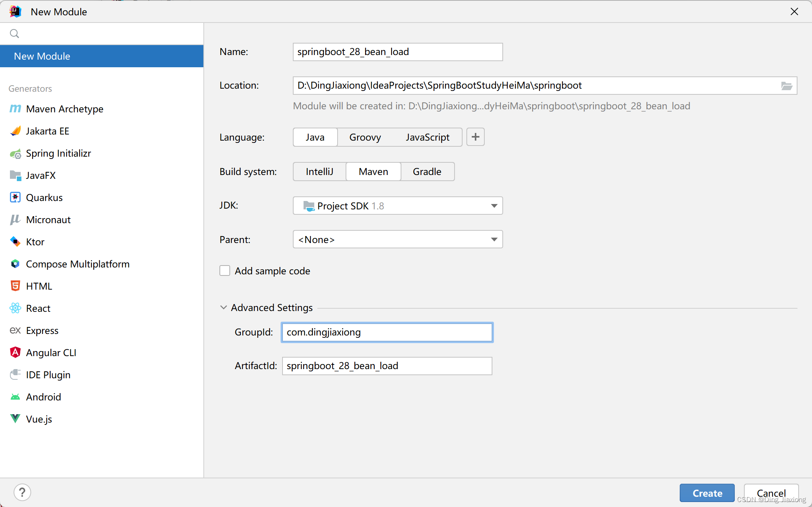Select Android generator label
Viewport: 812px width, 507px height.
(x=44, y=397)
